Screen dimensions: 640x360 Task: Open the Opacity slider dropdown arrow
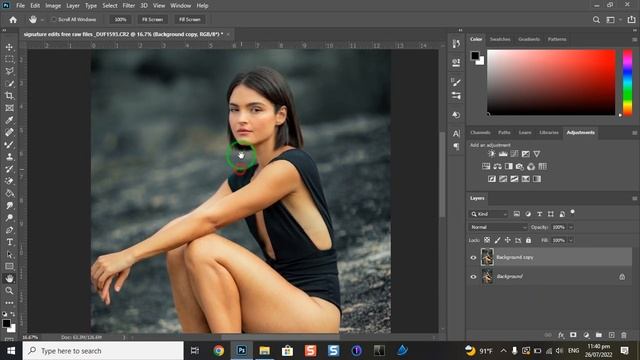571,227
